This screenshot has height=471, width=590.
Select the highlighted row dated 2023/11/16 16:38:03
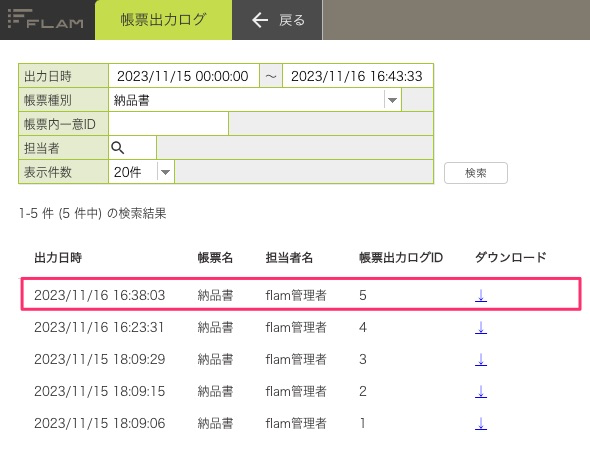pyautogui.click(x=301, y=294)
